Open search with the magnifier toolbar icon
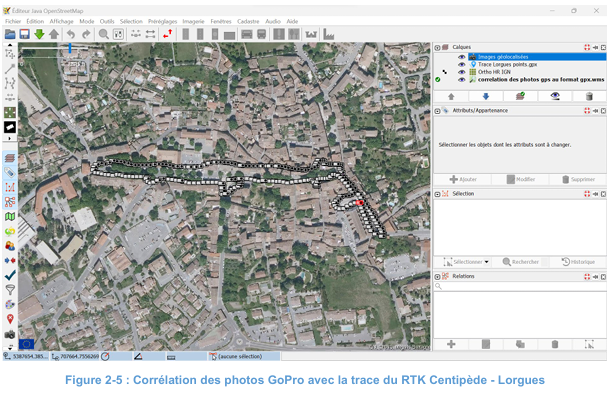Image resolution: width=615 pixels, height=394 pixels. tap(104, 34)
